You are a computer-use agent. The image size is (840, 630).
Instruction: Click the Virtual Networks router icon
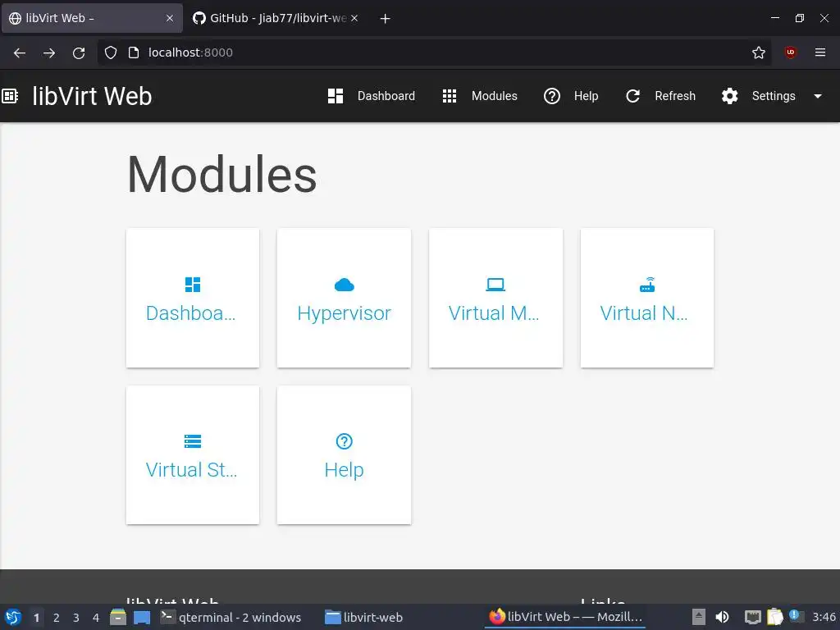point(647,285)
